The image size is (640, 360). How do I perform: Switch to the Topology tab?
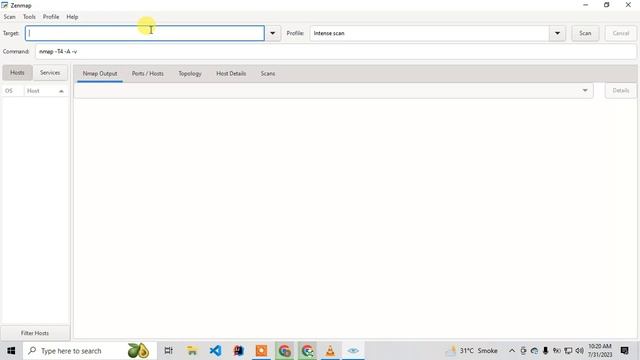point(190,73)
